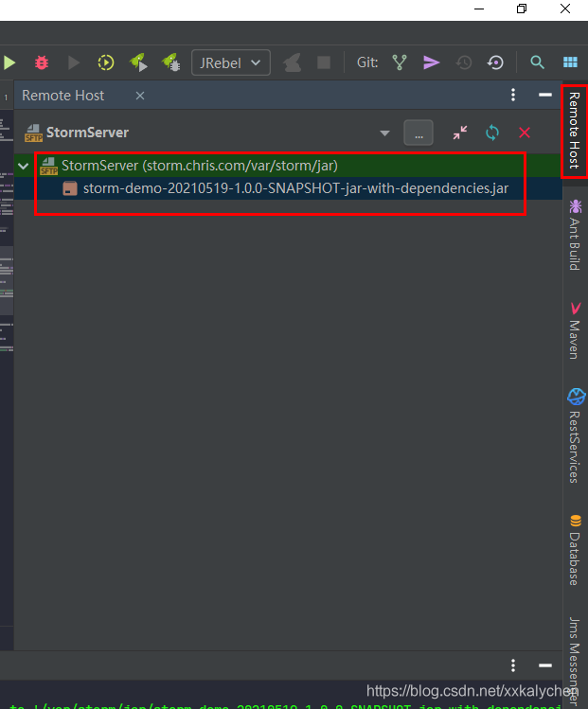Minimize the Remote Host panel
Image resolution: width=588 pixels, height=709 pixels.
545,95
